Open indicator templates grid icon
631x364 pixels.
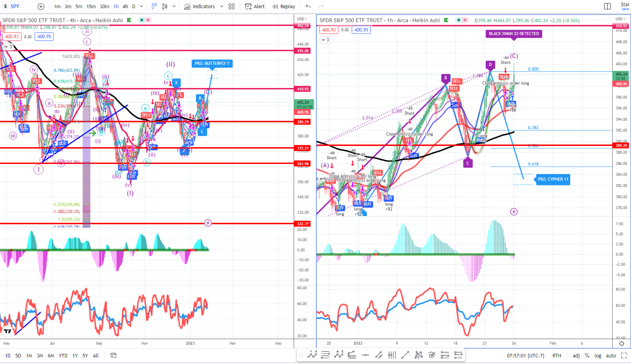[x=232, y=6]
